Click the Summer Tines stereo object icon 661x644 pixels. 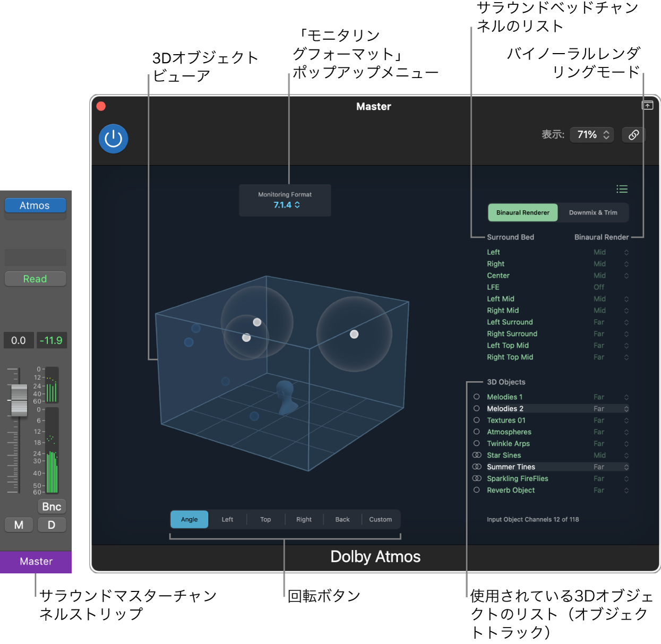tap(477, 467)
